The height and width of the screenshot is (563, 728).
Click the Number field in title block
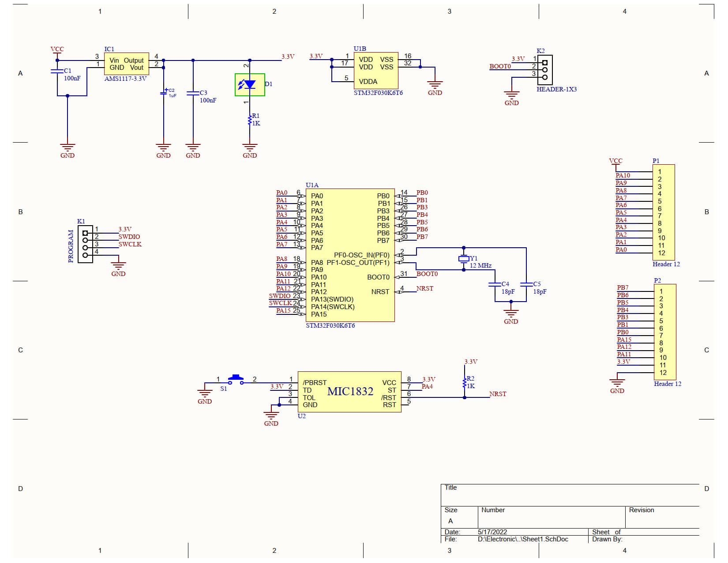point(552,517)
